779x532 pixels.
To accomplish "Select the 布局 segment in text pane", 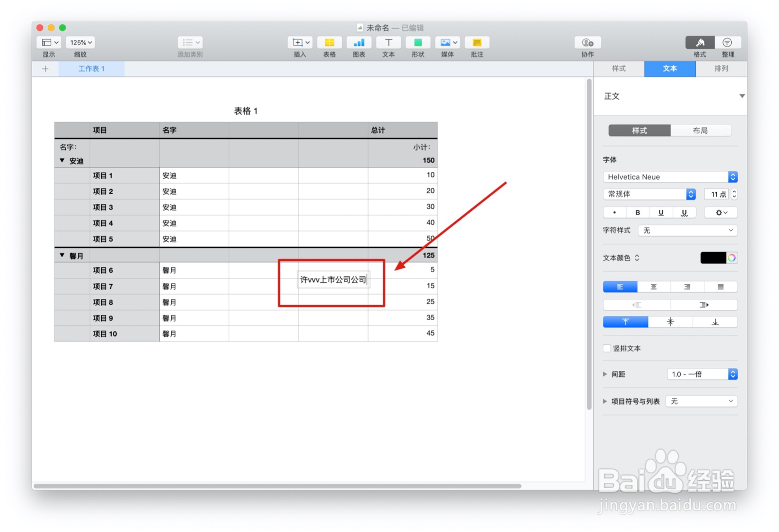I will click(x=701, y=130).
